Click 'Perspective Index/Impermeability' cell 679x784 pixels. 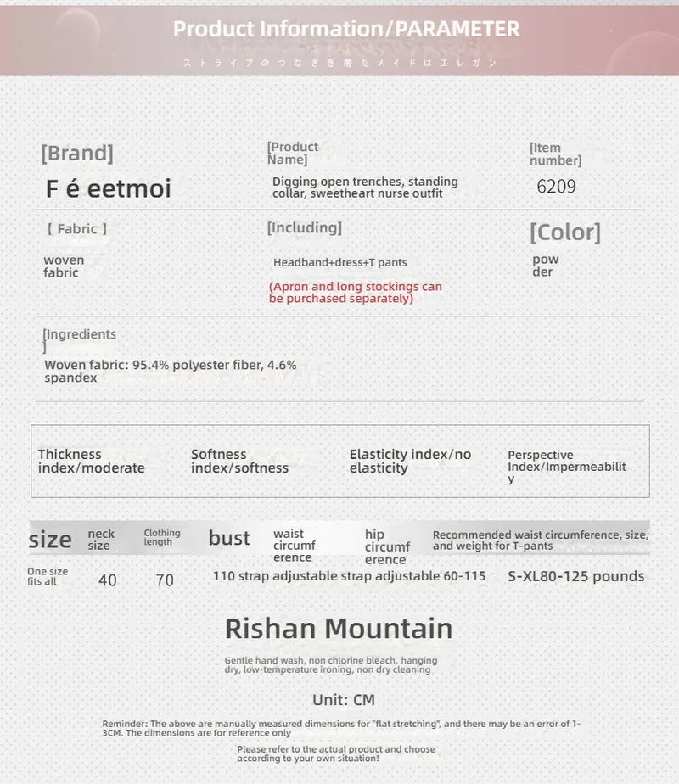point(566,467)
